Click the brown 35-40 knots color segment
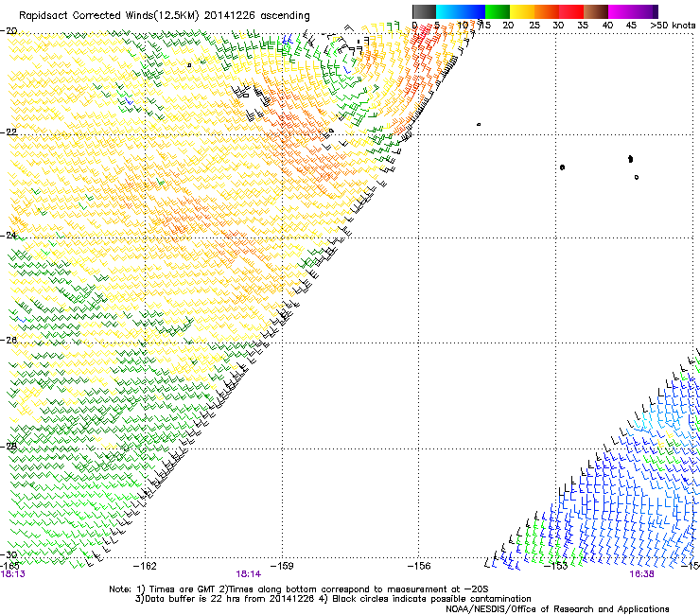The image size is (700, 615). [x=596, y=11]
